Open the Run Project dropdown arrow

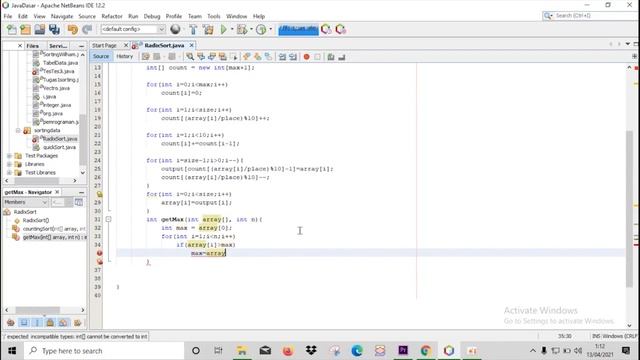coord(232,29)
